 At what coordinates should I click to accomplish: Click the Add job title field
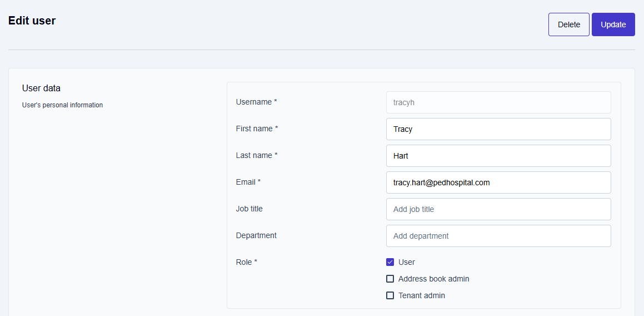tap(498, 209)
